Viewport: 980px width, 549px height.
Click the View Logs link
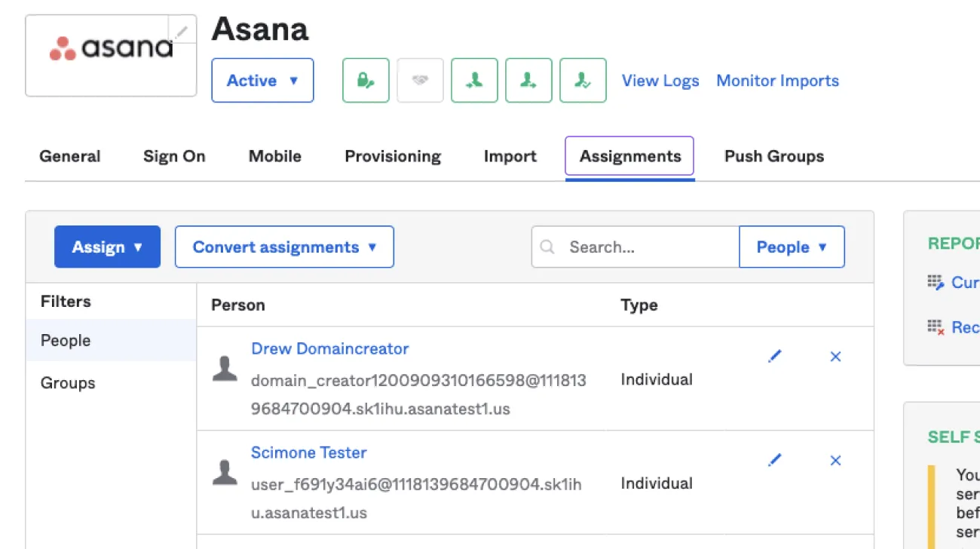click(660, 81)
